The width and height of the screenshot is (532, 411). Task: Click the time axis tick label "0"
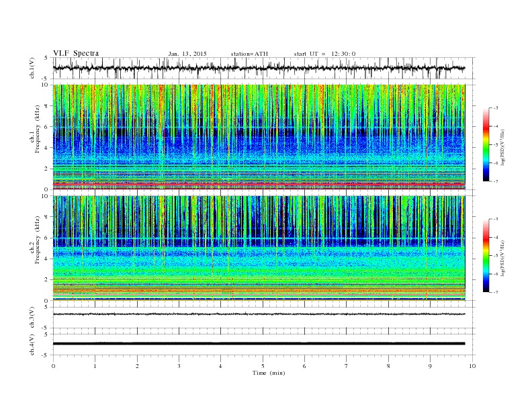[x=53, y=366]
